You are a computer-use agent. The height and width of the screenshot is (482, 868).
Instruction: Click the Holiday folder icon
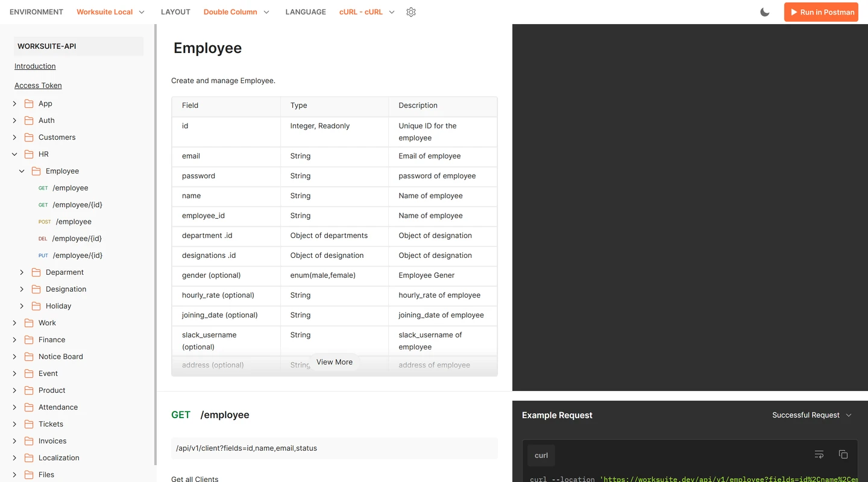tap(36, 306)
